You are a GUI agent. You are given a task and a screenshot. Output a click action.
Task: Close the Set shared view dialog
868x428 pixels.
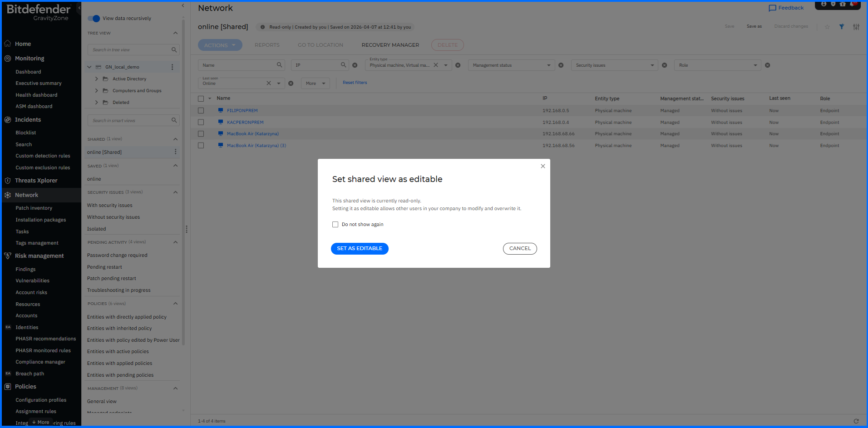click(542, 166)
